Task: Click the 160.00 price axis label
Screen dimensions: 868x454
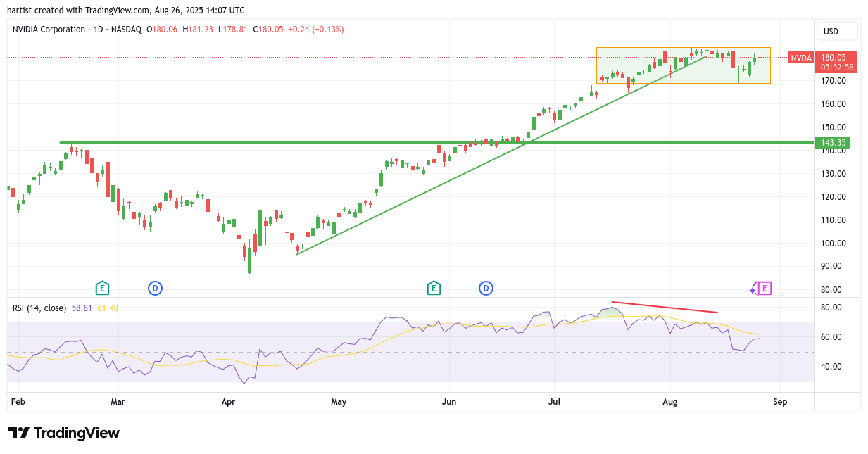Action: [834, 104]
